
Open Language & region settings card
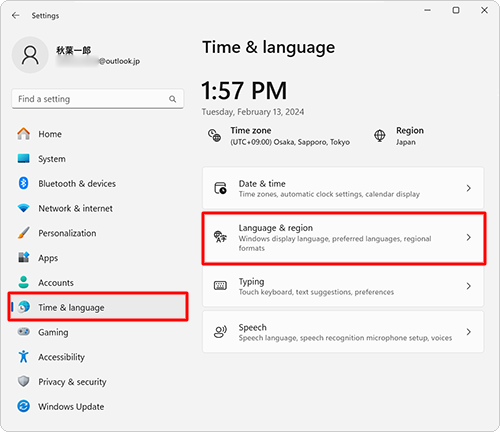343,238
